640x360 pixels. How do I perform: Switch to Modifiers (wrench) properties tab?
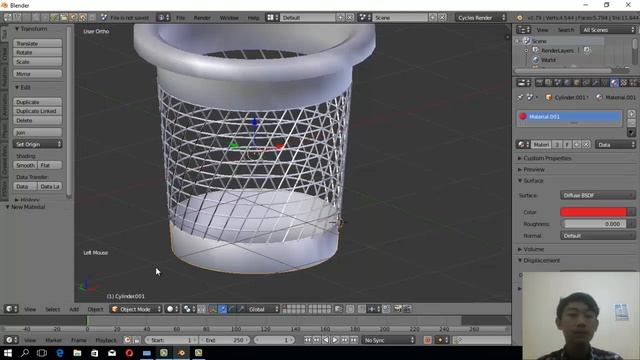point(596,83)
